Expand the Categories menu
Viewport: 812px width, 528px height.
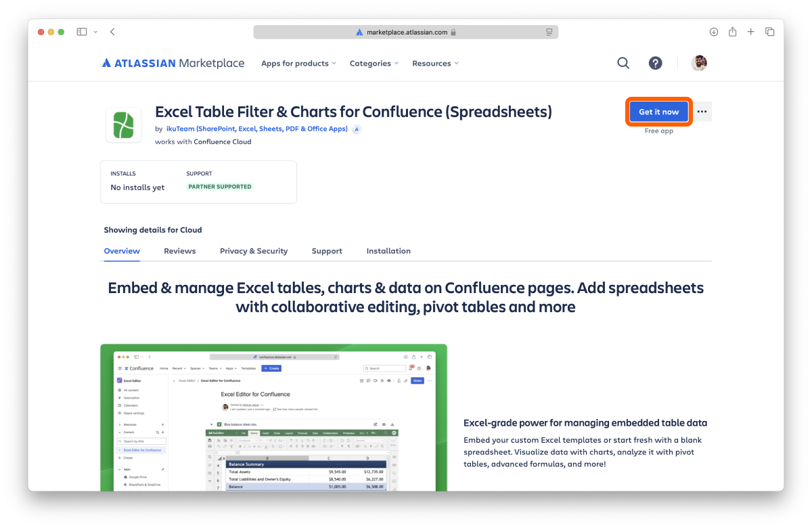pos(374,63)
